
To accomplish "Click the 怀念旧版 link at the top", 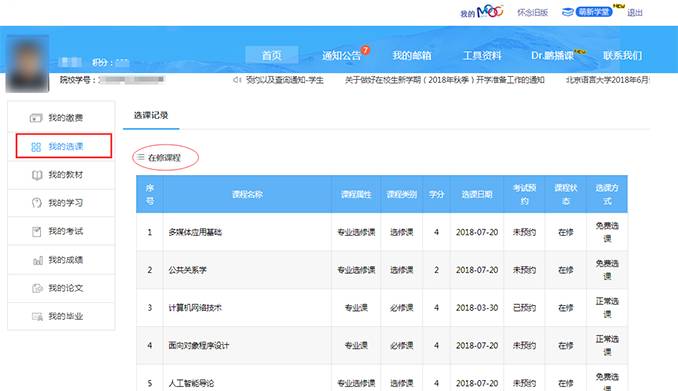I will 533,13.
